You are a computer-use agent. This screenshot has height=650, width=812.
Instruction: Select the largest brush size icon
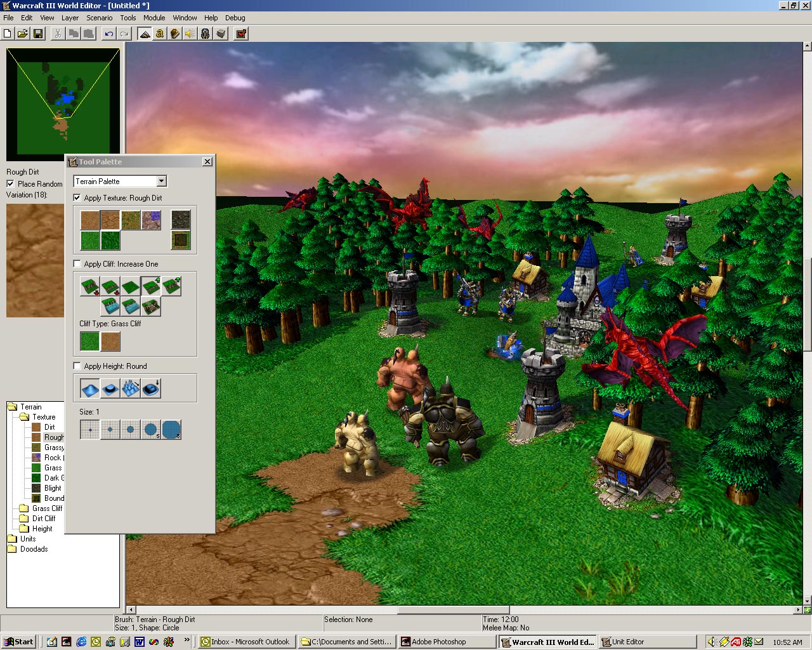click(x=171, y=429)
